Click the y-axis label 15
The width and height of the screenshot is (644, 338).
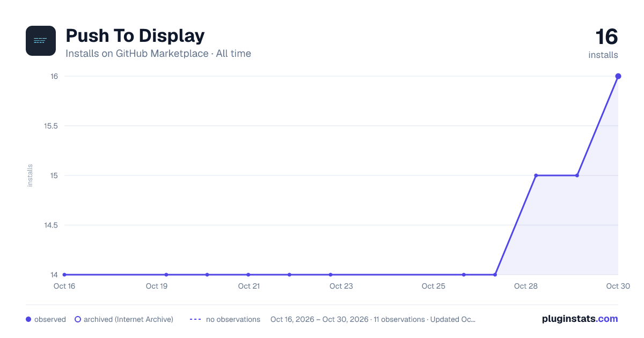[x=54, y=175]
